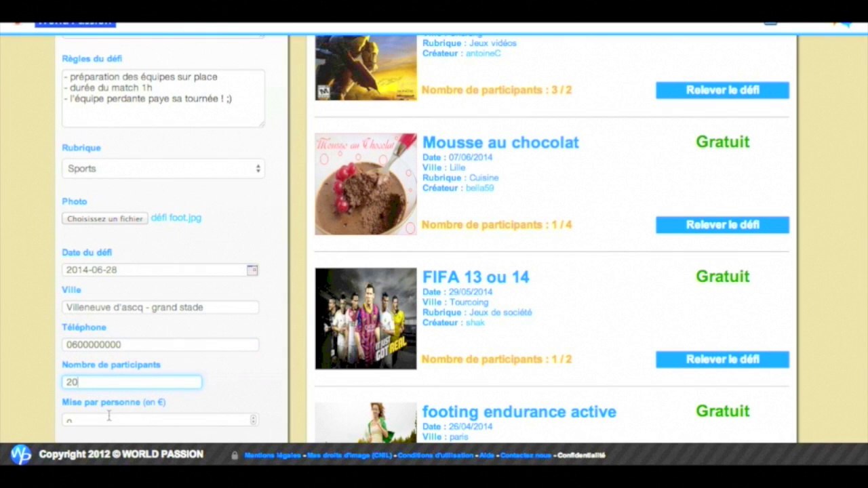The width and height of the screenshot is (868, 488).
Task: Open the footing endurance active title
Action: point(519,411)
